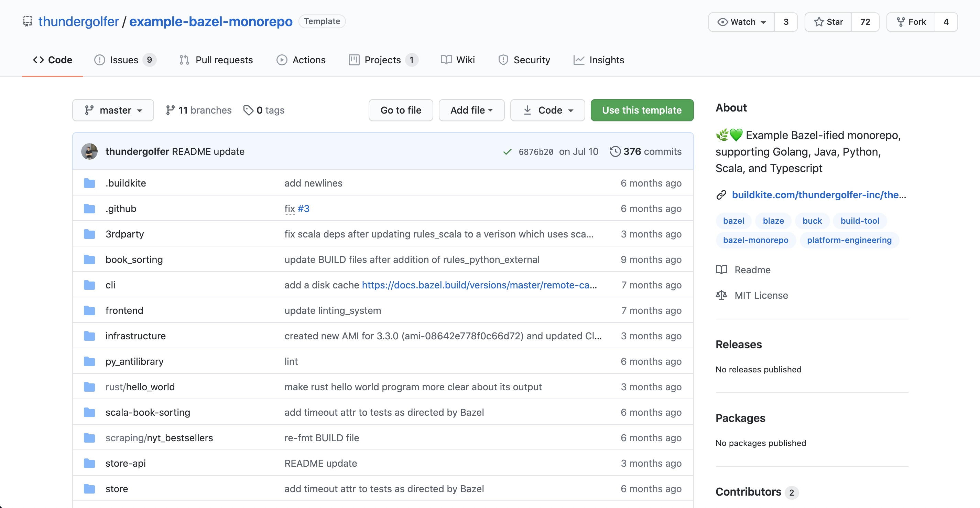Open the Watch notifications dropdown

tap(741, 22)
